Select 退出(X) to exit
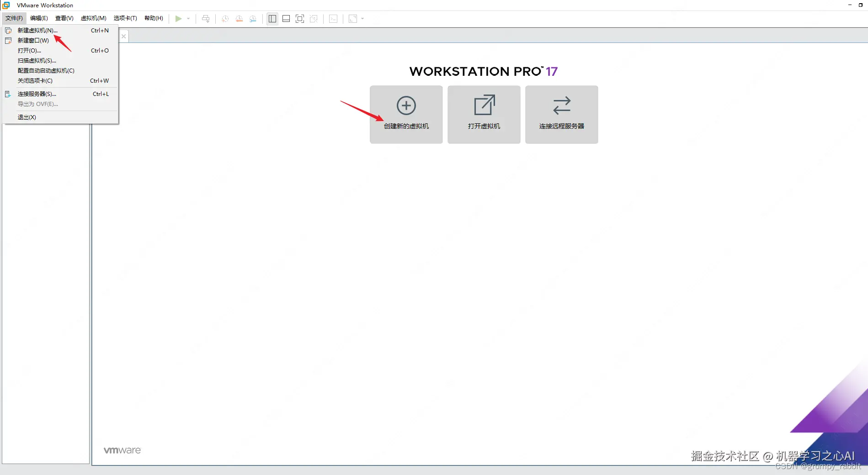The image size is (868, 475). pos(60,117)
